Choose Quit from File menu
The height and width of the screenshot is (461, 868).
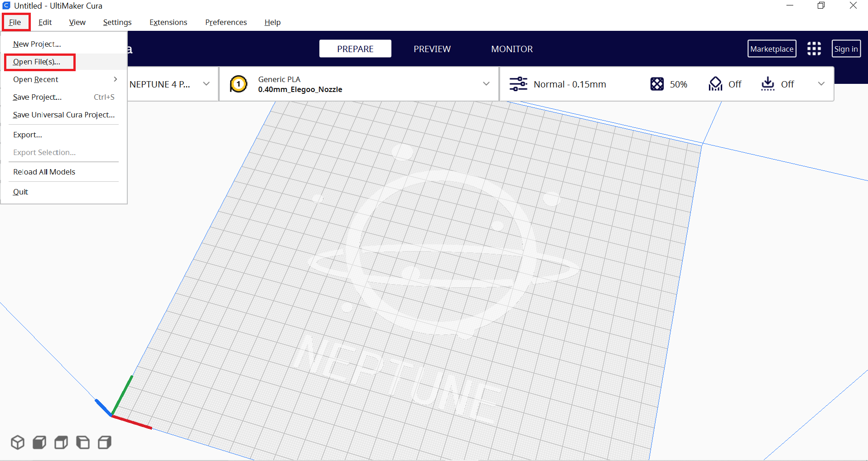[64, 192]
